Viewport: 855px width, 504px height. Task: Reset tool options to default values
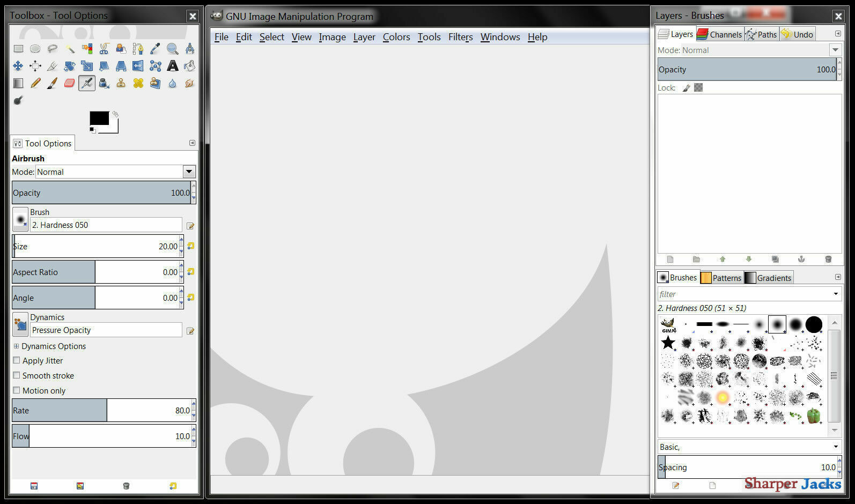click(173, 486)
